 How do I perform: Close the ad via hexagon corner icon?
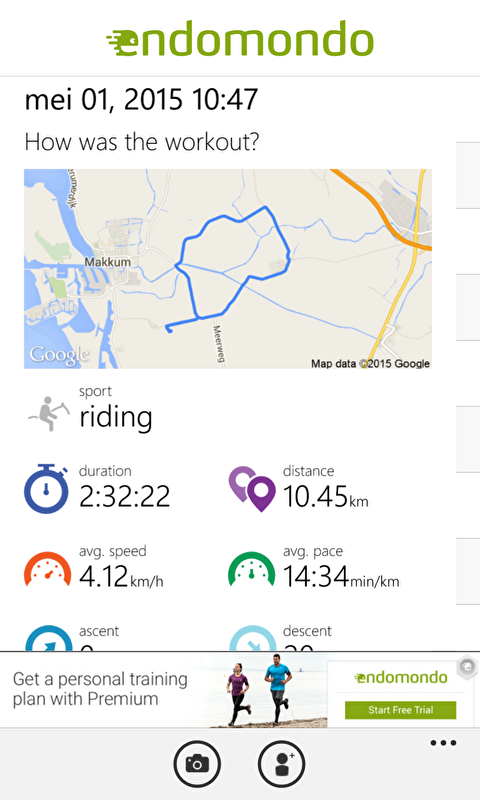[467, 667]
